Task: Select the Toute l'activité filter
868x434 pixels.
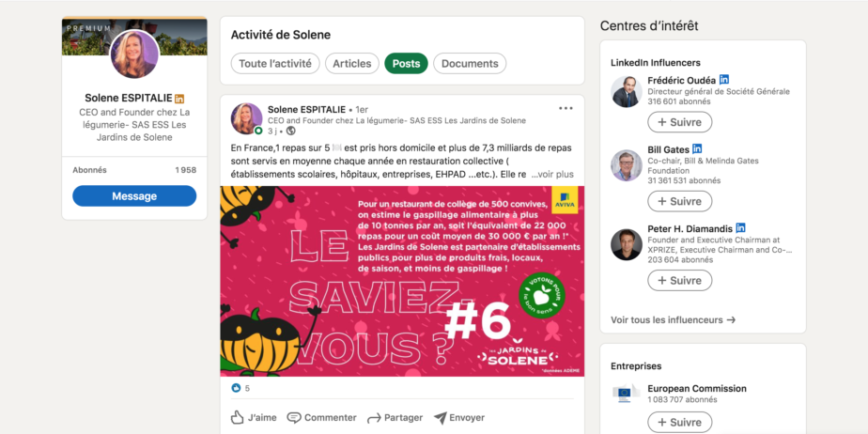Action: [275, 64]
